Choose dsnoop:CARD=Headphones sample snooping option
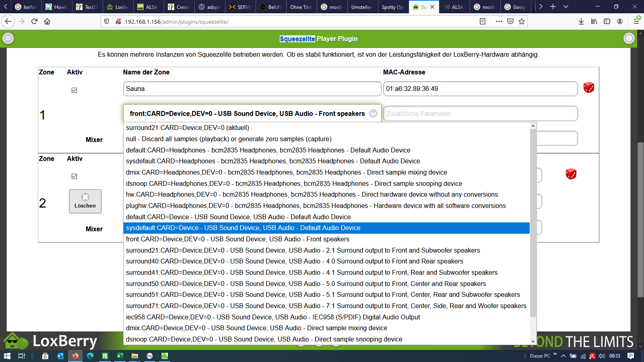The height and width of the screenshot is (362, 644). 327,183
